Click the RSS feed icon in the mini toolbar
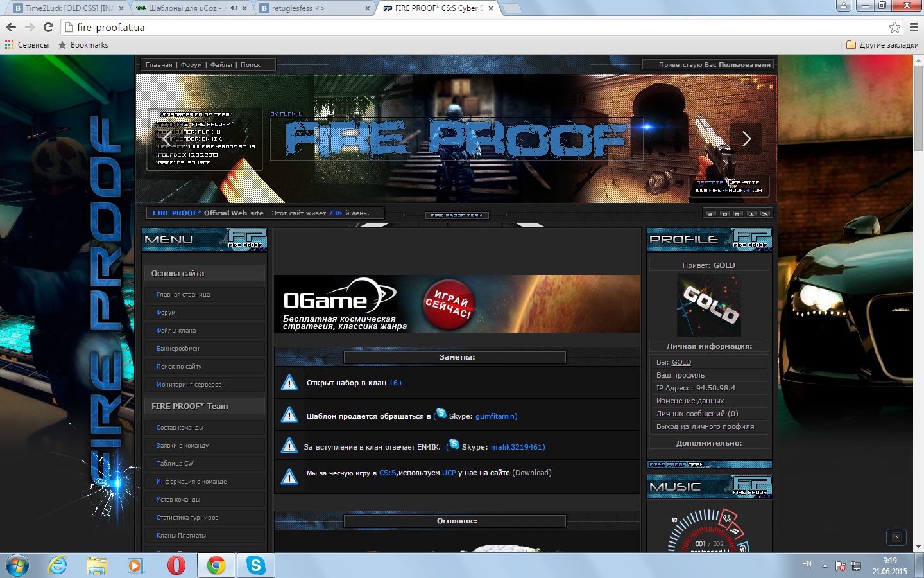Image resolution: width=924 pixels, height=578 pixels. click(765, 214)
